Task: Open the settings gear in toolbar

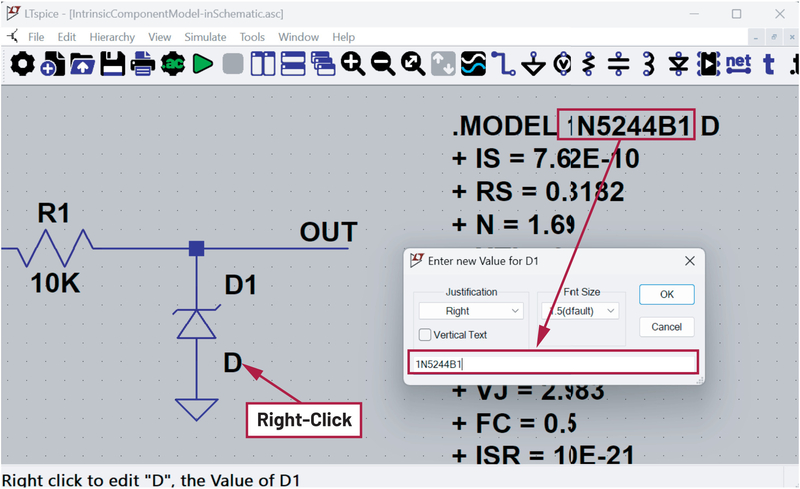Action: tap(21, 64)
